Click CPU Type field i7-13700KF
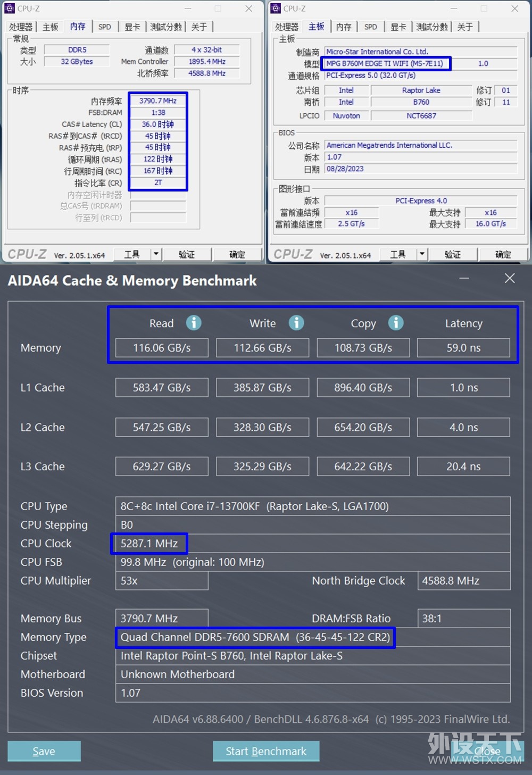The width and height of the screenshot is (532, 775). coord(313,506)
